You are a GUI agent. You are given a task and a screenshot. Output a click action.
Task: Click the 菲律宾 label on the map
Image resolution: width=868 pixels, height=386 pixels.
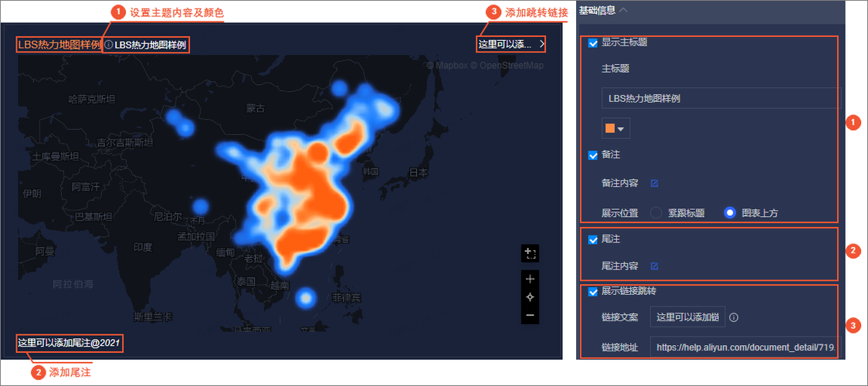tap(346, 298)
